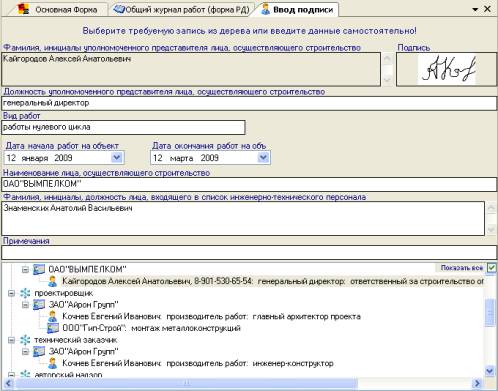Click person icon of Кочнев инженер-конструктор
Image resolution: width=498 pixels, height=391 pixels.
click(53, 363)
